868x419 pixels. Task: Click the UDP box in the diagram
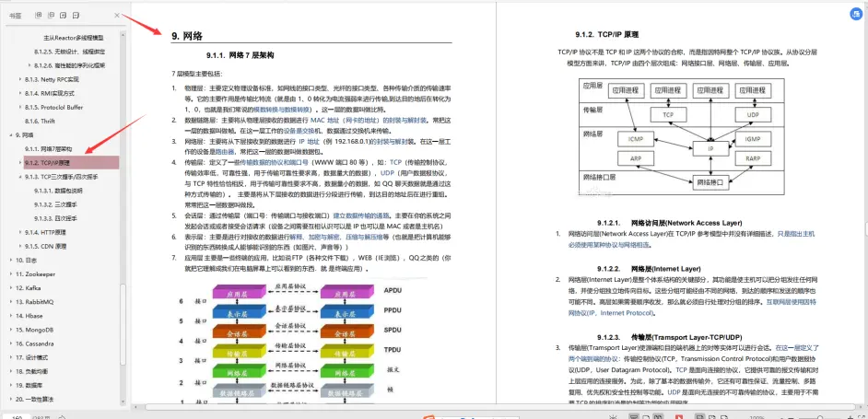click(x=753, y=115)
